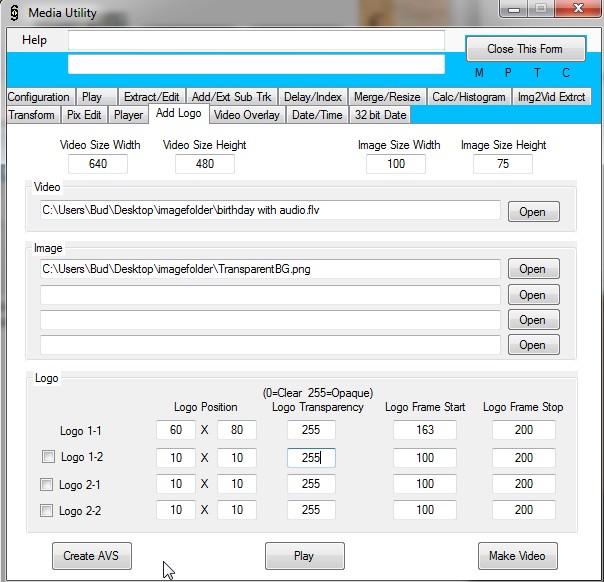Select the 32 bit Date tab

[x=380, y=115]
